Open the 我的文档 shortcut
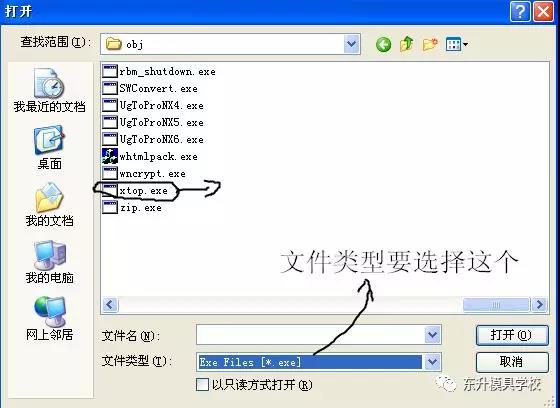560x408 pixels. [50, 205]
